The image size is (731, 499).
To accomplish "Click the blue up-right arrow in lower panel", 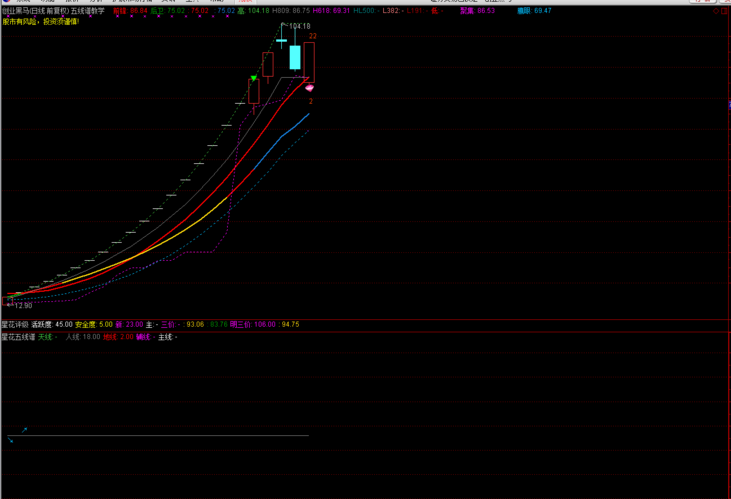I will click(x=25, y=430).
